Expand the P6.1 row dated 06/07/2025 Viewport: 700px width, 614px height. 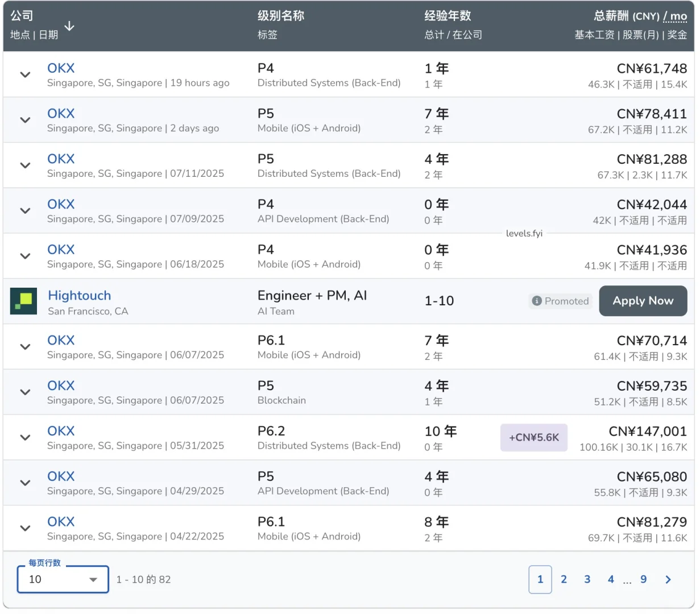pyautogui.click(x=25, y=347)
